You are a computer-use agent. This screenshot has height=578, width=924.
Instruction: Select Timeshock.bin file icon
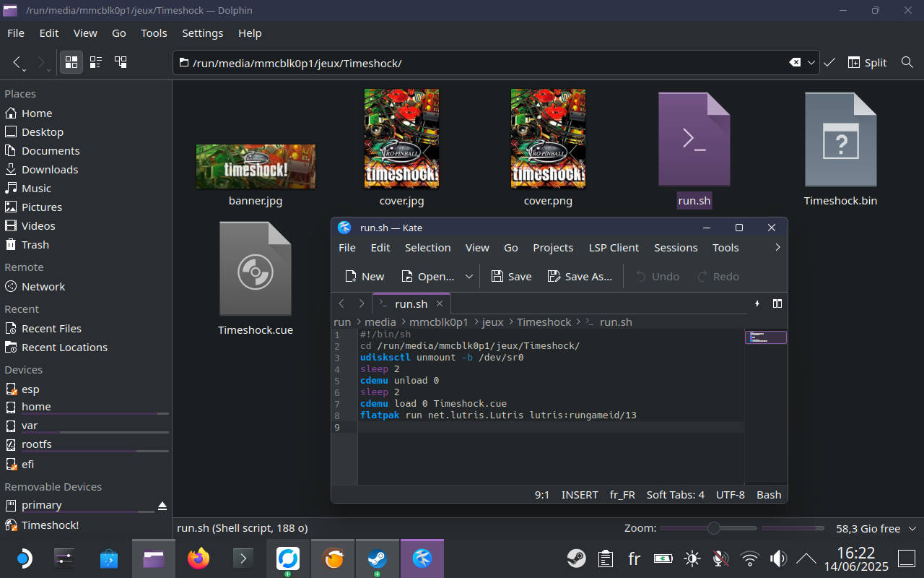tap(840, 139)
